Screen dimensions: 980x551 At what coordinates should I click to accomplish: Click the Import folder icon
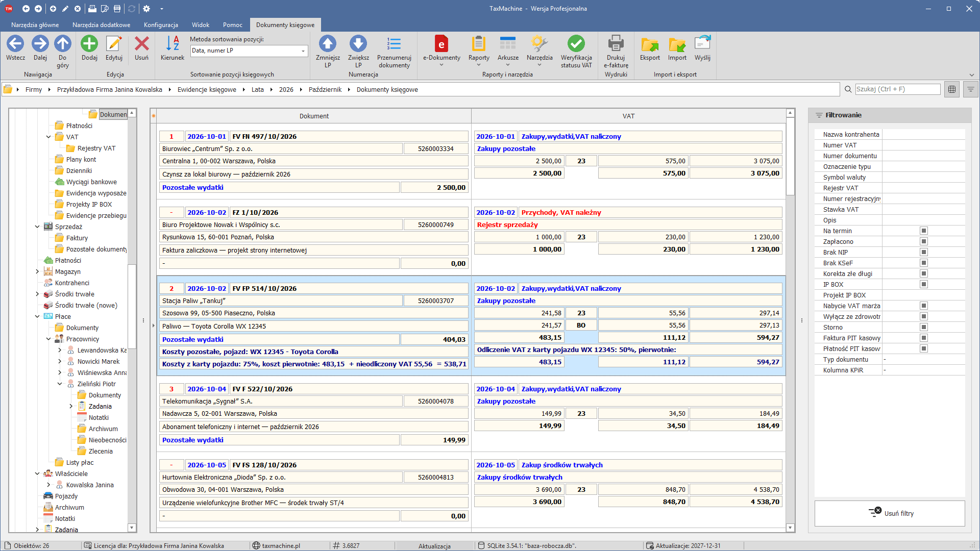[x=677, y=44]
